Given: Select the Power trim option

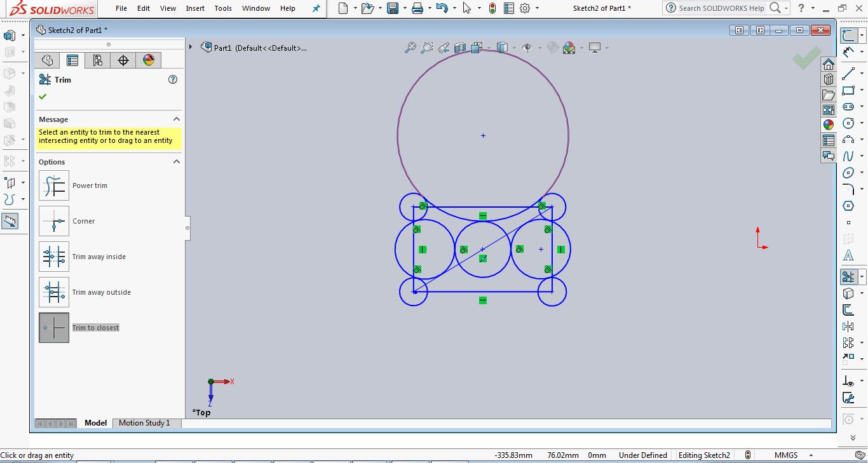Looking at the screenshot, I should [x=54, y=185].
